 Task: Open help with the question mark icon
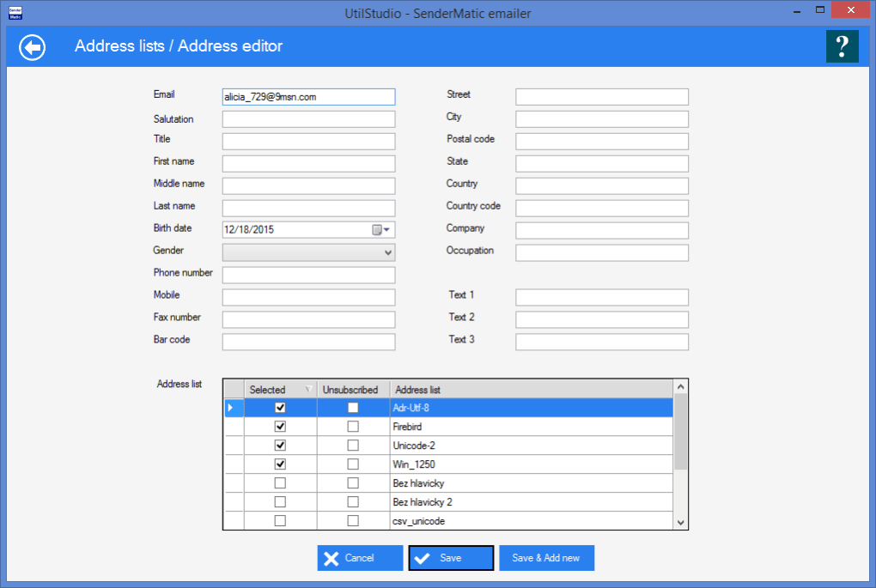click(x=842, y=46)
